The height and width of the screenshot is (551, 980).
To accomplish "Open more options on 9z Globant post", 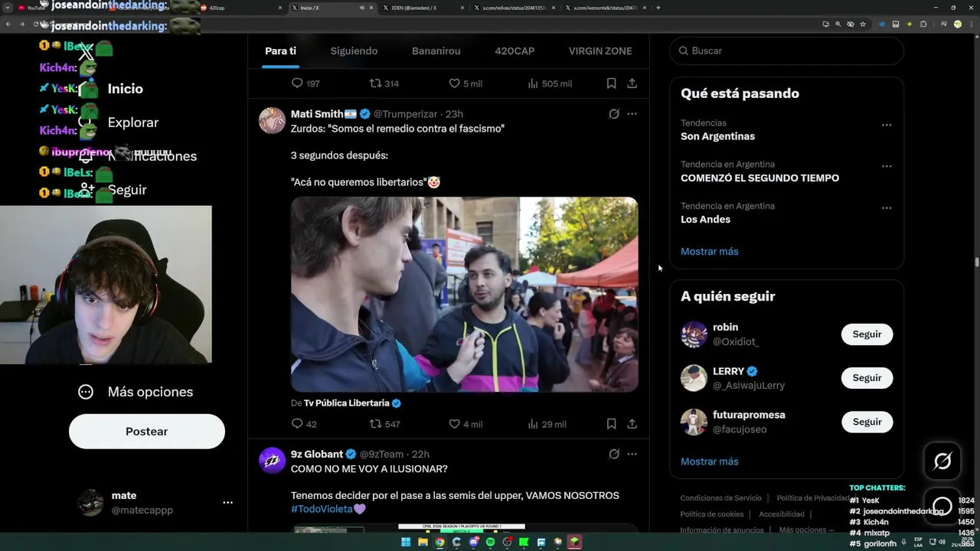I will click(632, 455).
